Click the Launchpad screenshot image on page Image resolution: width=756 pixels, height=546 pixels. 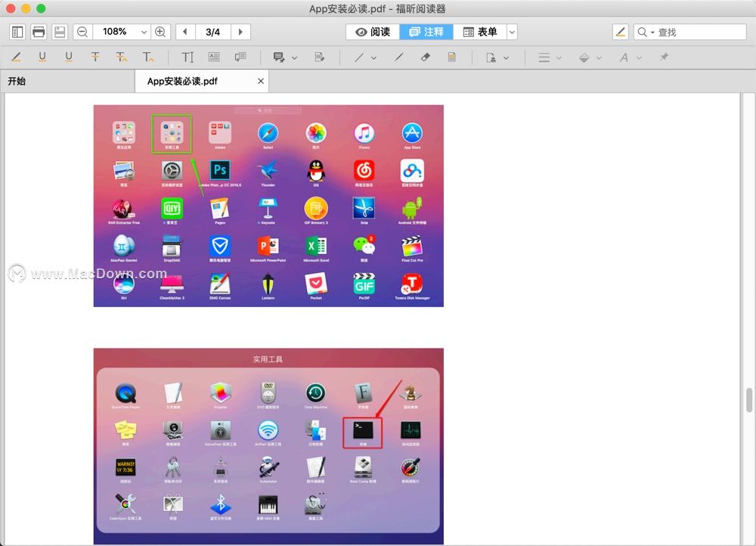pos(268,206)
